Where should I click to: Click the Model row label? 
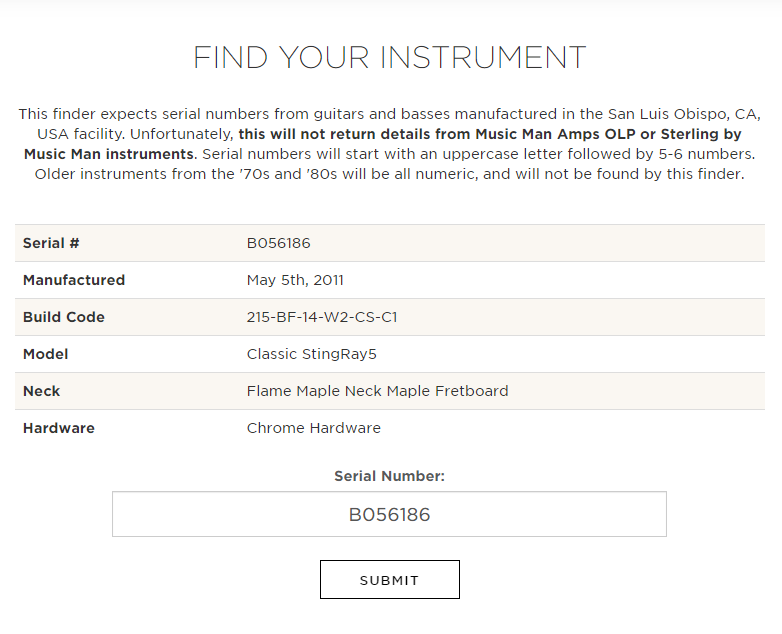[x=45, y=354]
